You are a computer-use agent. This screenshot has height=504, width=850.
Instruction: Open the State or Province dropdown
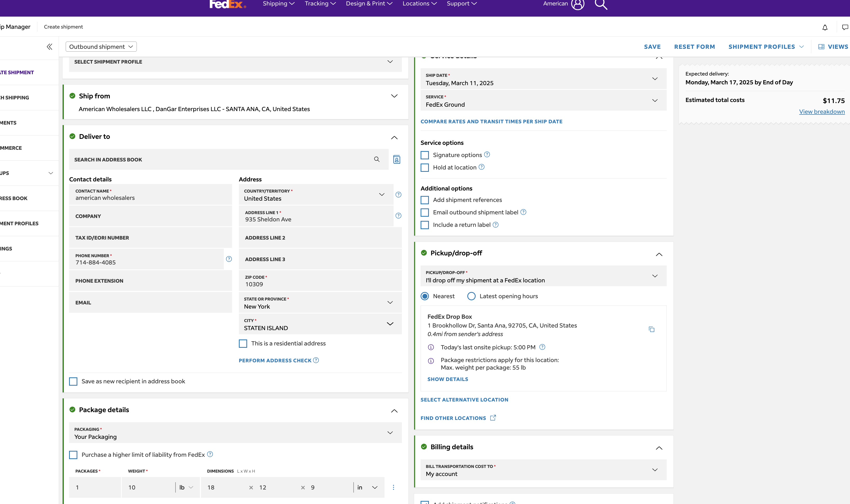click(x=320, y=303)
